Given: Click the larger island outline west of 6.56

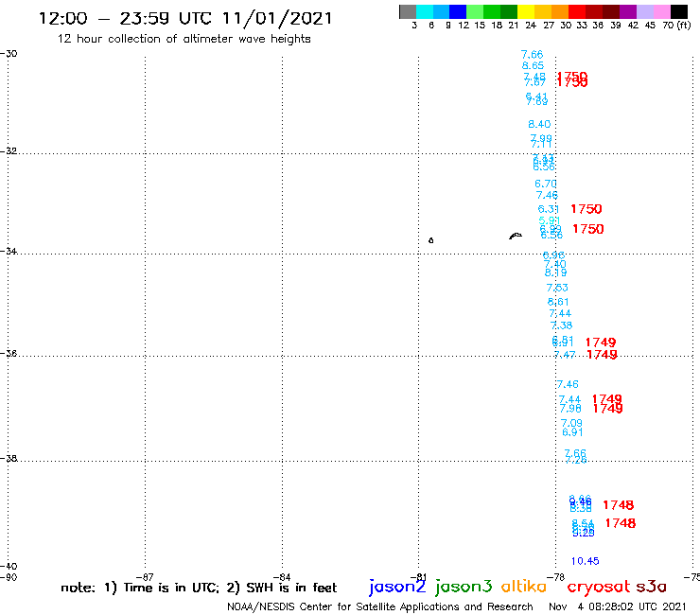Looking at the screenshot, I should click(x=516, y=236).
